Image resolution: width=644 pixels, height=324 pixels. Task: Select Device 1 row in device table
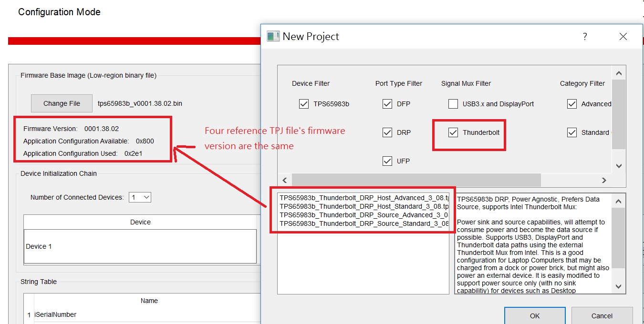click(140, 246)
